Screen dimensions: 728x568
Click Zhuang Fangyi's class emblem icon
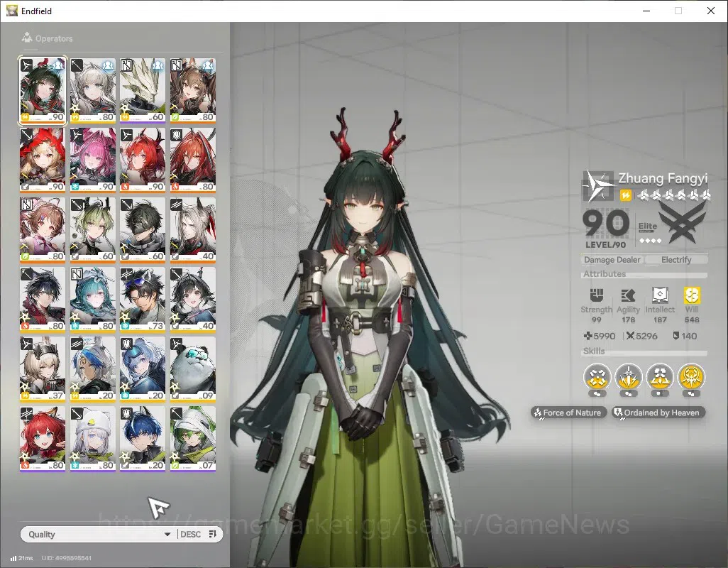(598, 186)
